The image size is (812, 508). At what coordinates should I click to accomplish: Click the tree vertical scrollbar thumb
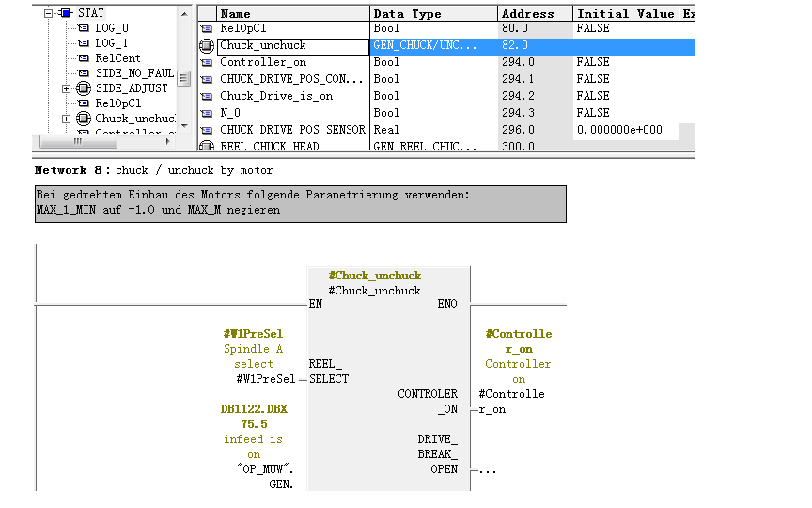tap(183, 78)
